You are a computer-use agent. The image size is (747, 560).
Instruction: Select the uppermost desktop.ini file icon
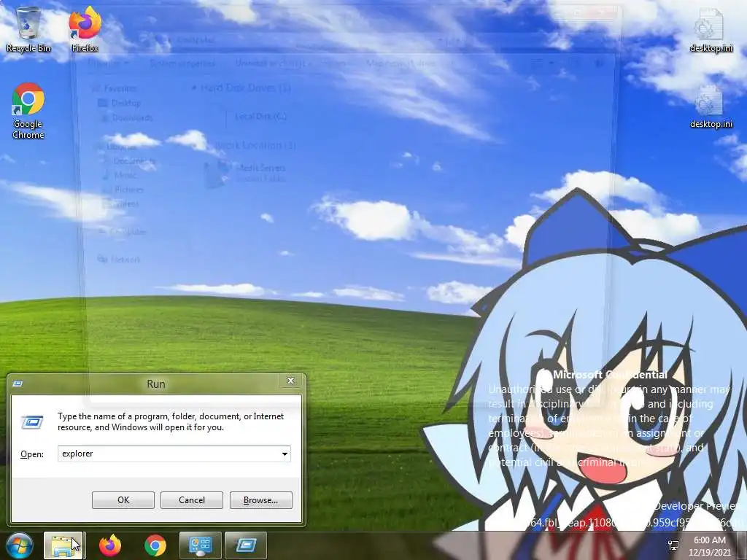coord(711,29)
